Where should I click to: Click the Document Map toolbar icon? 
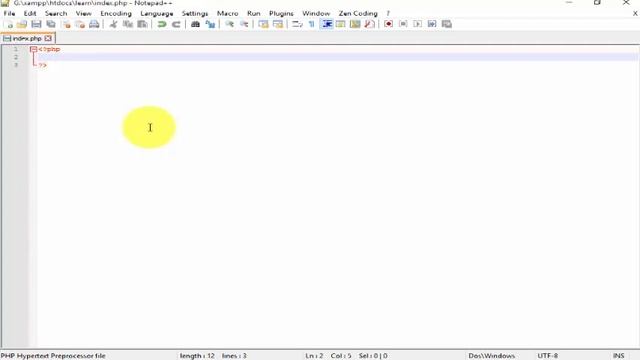(x=355, y=24)
